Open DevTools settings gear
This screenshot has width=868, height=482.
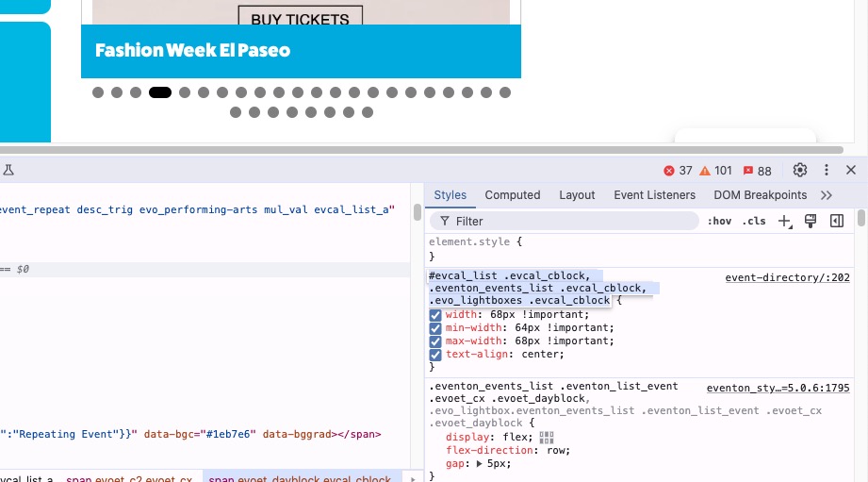click(799, 171)
